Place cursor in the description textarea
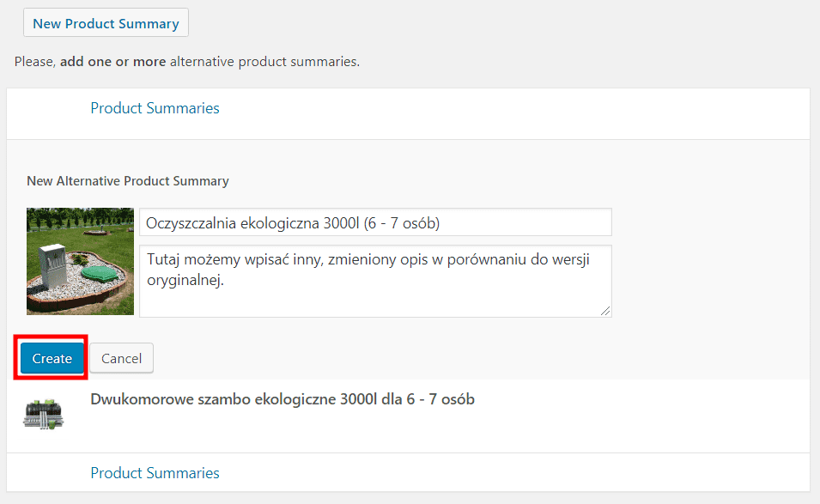This screenshot has width=820, height=504. [375, 279]
